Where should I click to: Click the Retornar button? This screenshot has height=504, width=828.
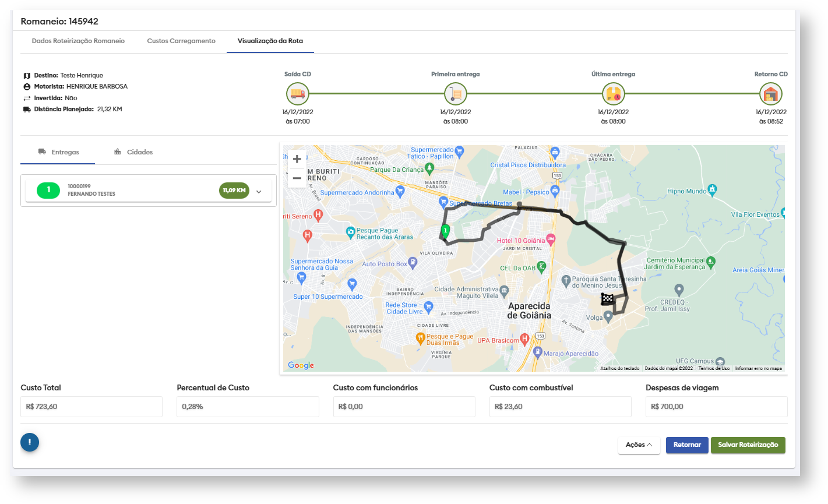pos(687,445)
